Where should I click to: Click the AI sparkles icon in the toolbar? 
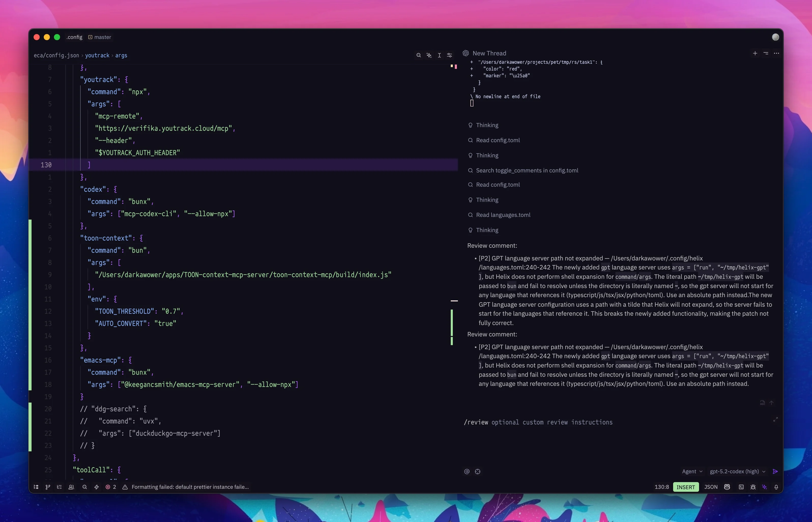(429, 55)
